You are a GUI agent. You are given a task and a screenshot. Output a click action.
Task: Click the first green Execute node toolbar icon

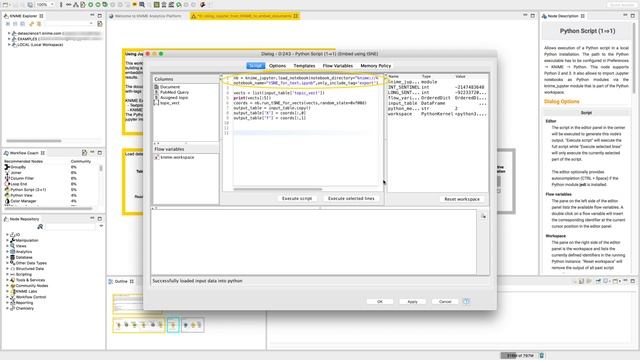pyautogui.click(x=91, y=4)
